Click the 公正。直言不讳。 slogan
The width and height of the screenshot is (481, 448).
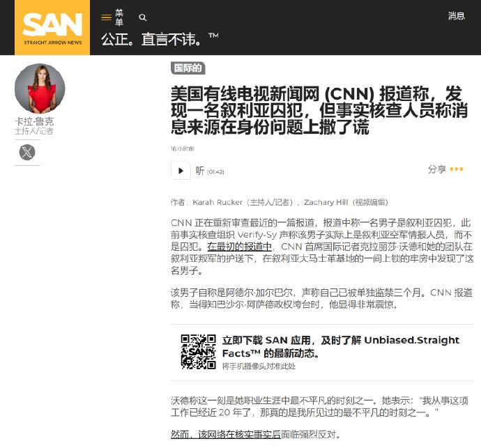[151, 39]
